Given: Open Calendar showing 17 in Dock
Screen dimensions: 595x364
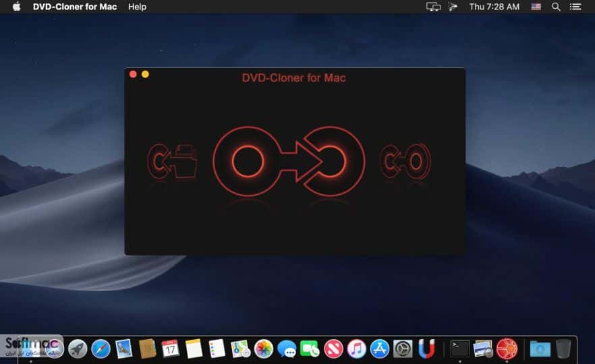Looking at the screenshot, I should coord(171,348).
